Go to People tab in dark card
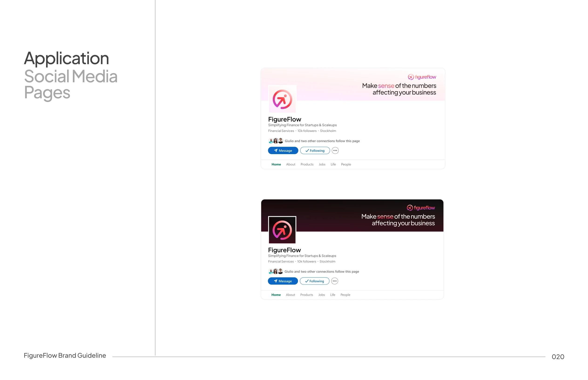Image resolution: width=588 pixels, height=380 pixels. click(x=345, y=295)
